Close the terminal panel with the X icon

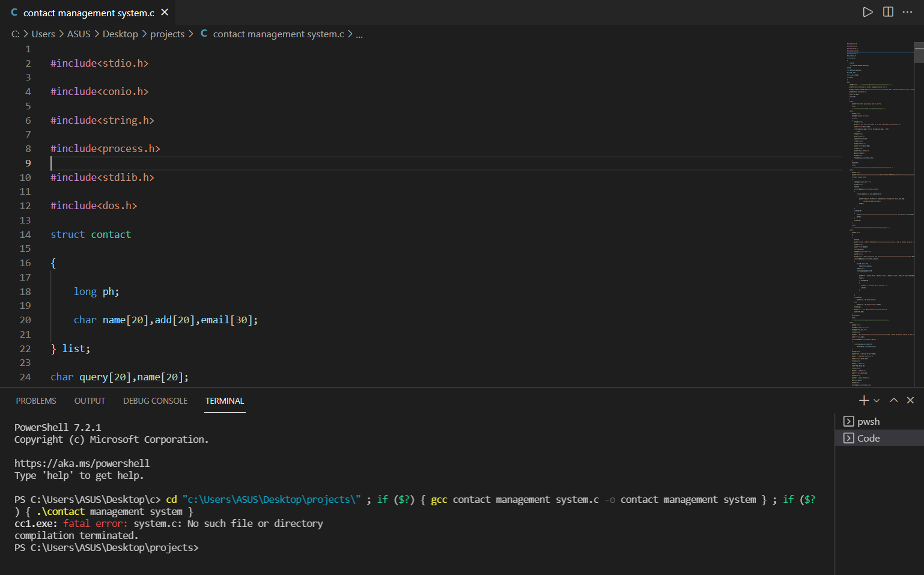tap(910, 400)
